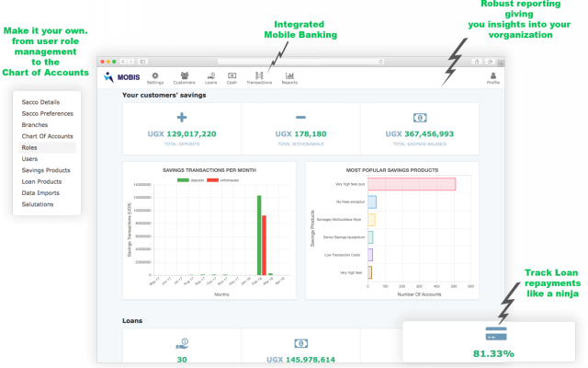Click the banknote icon above UGX 145,978,614
588x368 pixels.
(300, 343)
